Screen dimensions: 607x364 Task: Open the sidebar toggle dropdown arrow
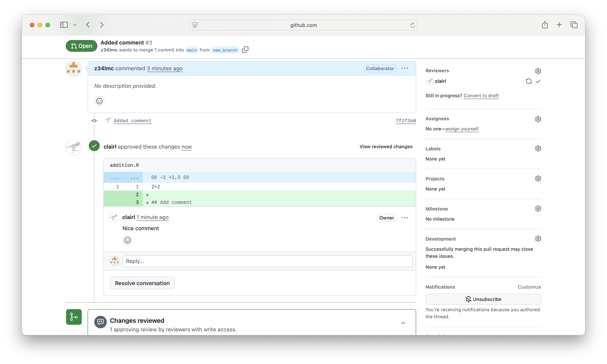(75, 25)
